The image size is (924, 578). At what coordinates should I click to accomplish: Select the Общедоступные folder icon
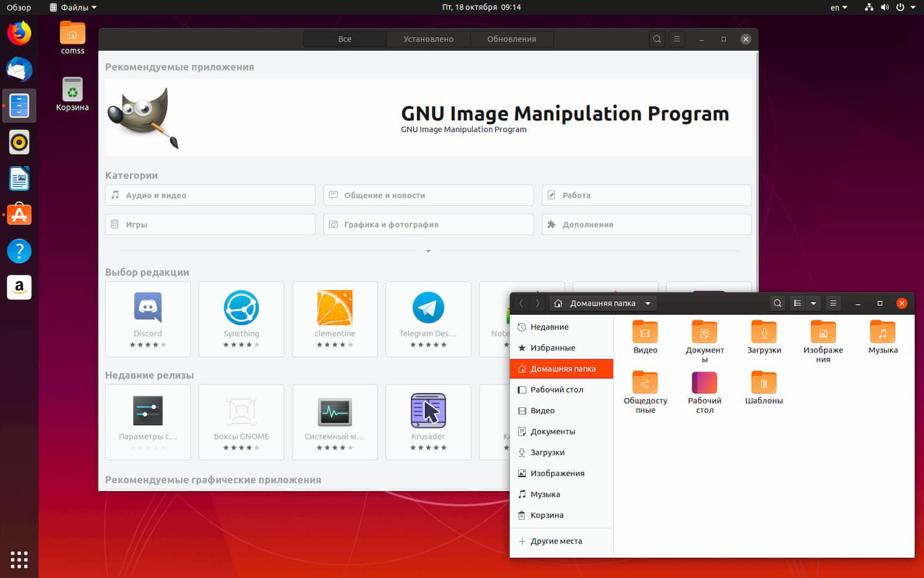645,393
